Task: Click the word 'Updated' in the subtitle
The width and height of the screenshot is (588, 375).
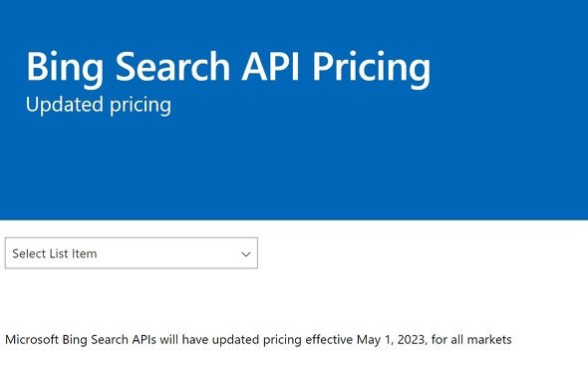Action: 64,105
